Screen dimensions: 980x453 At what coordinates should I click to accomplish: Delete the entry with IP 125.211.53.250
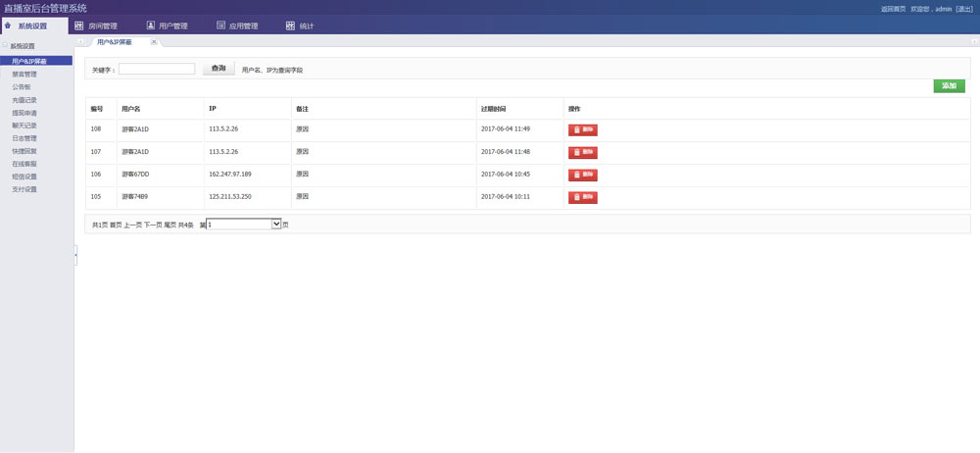[x=583, y=197]
